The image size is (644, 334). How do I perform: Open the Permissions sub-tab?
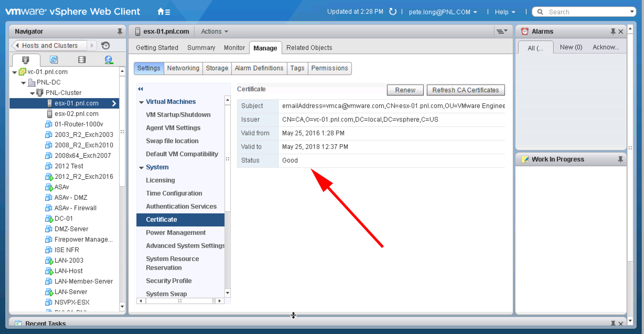329,68
